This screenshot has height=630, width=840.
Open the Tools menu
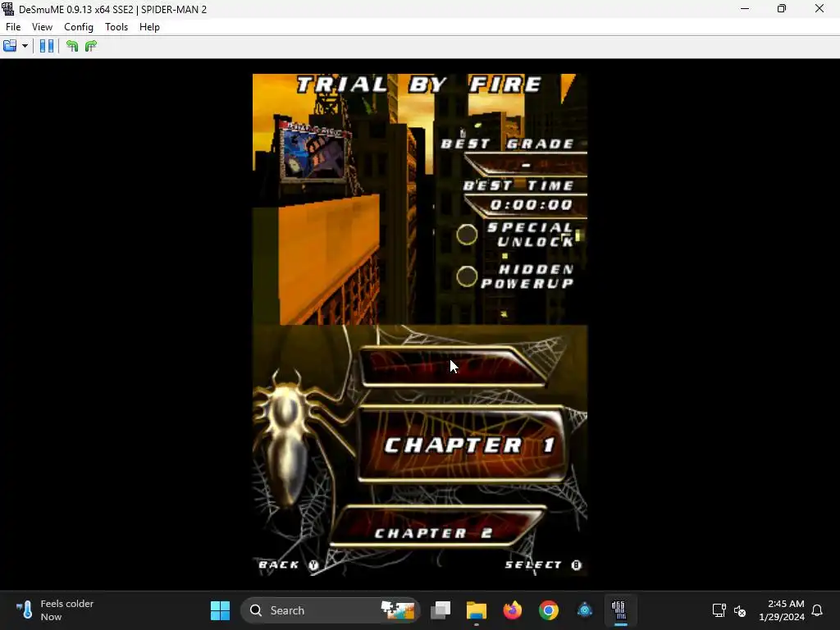tap(116, 27)
